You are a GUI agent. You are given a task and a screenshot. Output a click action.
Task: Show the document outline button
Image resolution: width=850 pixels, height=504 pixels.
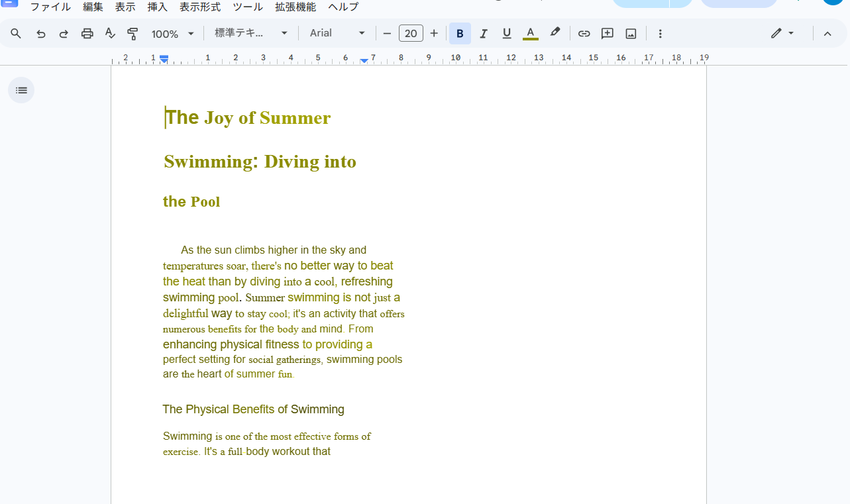21,90
